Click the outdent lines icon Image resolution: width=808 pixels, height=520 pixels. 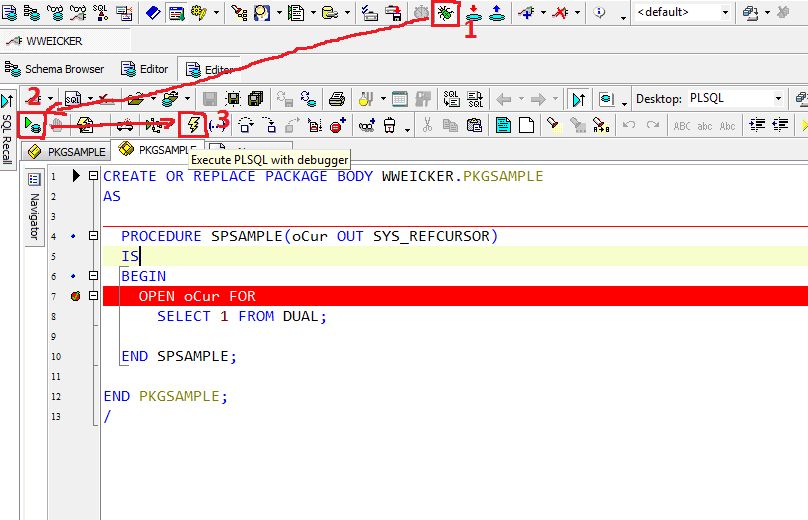tap(780, 125)
